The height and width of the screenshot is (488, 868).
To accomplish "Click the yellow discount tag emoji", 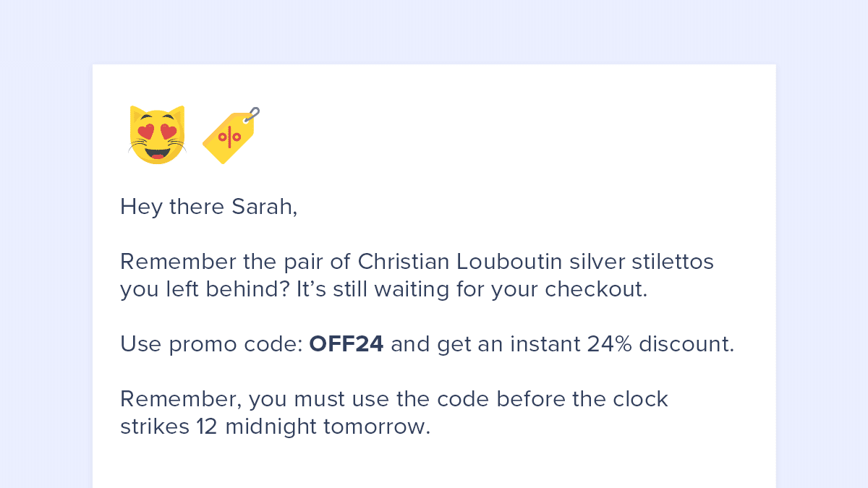I will [x=229, y=137].
